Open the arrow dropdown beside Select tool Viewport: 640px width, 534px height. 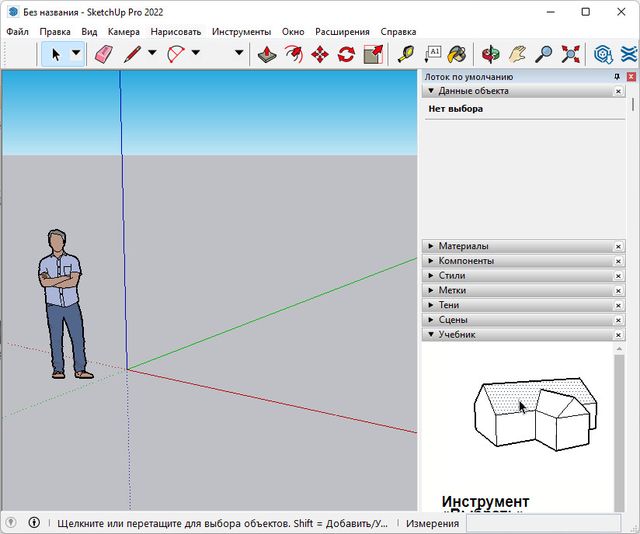(x=76, y=54)
